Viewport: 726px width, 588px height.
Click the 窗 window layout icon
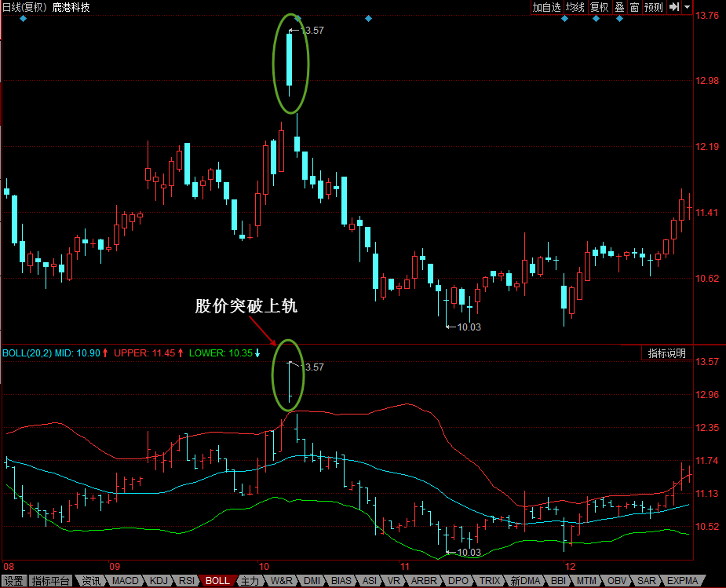(x=634, y=7)
